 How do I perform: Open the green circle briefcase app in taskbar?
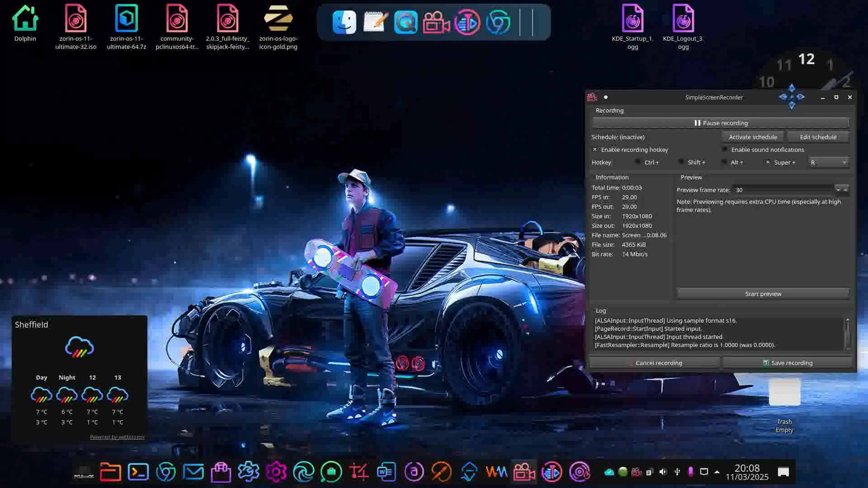pyautogui.click(x=331, y=472)
